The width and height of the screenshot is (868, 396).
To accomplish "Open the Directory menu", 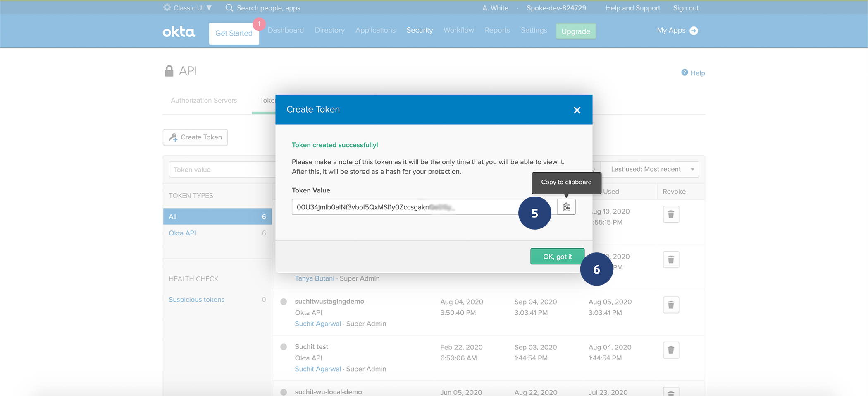I will click(x=329, y=30).
